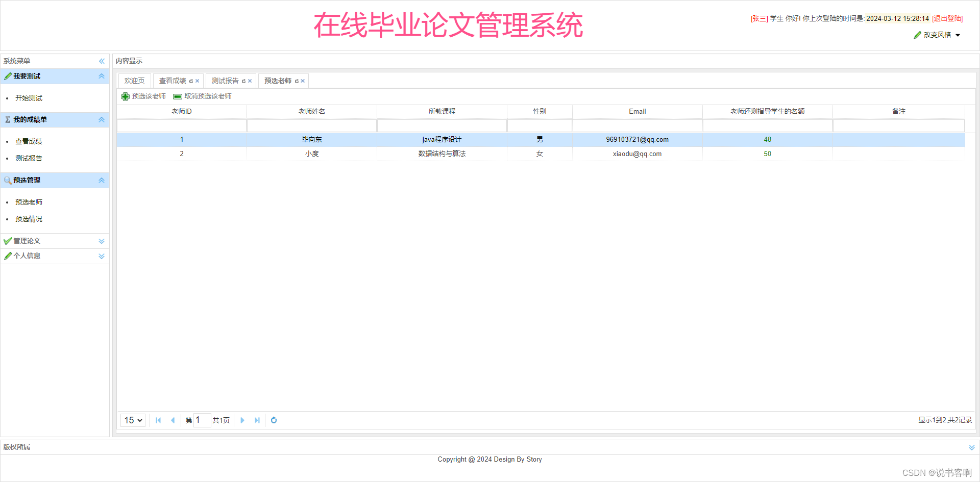Go to the previous page

tap(173, 420)
